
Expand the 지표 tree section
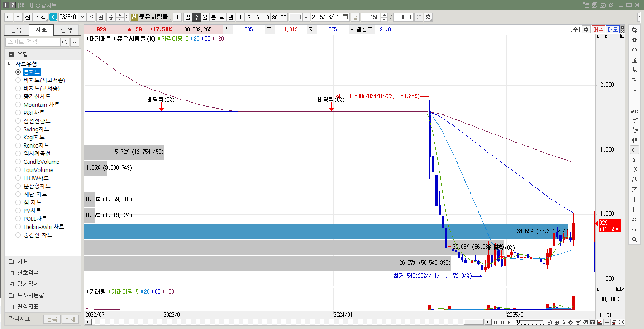coord(11,262)
